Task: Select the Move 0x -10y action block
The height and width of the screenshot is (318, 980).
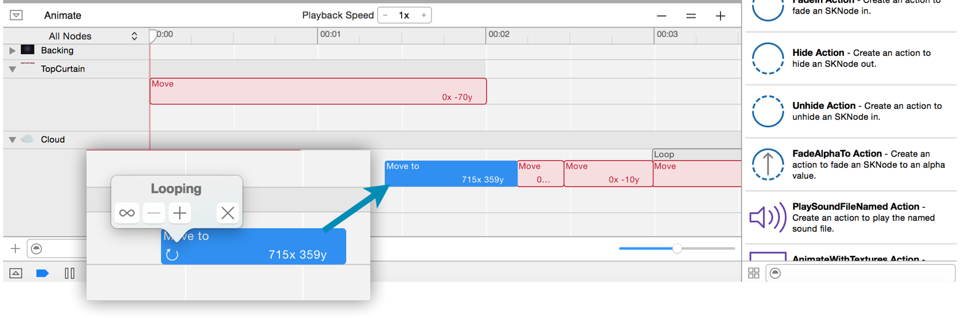Action: click(609, 174)
